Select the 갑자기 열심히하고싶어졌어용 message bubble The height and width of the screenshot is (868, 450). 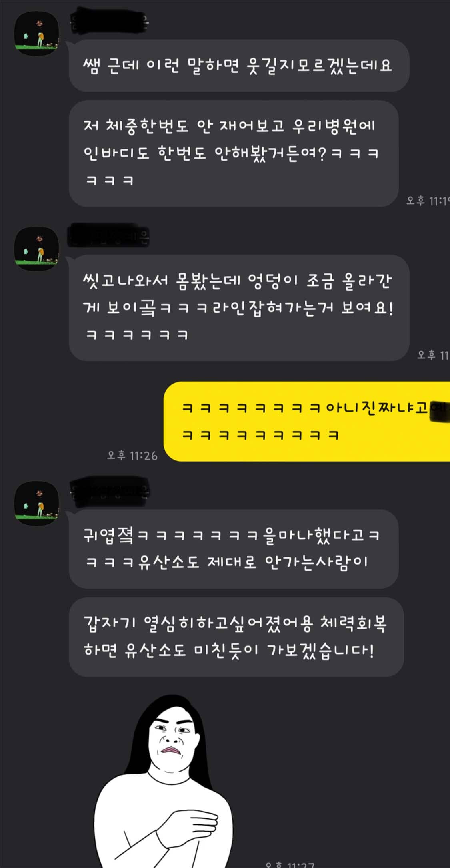coord(236,637)
